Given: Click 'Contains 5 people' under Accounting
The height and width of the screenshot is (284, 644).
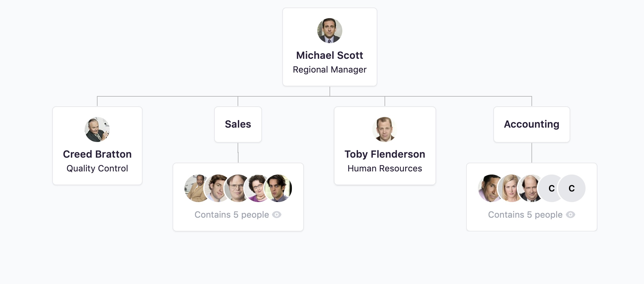Looking at the screenshot, I should (x=525, y=215).
